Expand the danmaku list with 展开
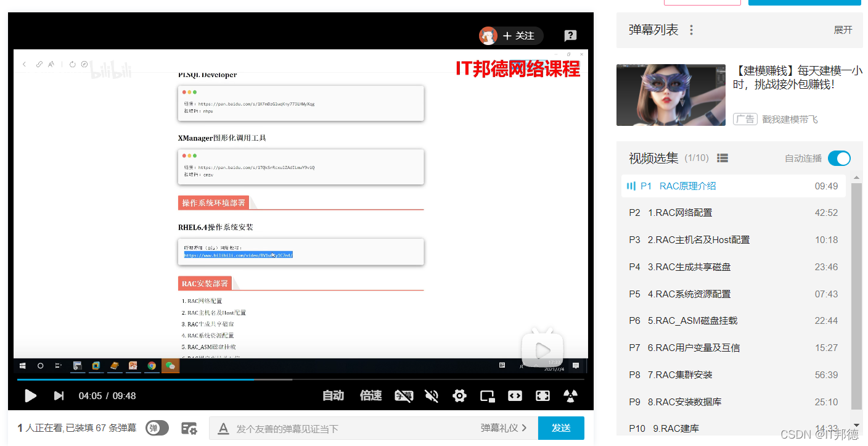The image size is (868, 446). coord(843,30)
